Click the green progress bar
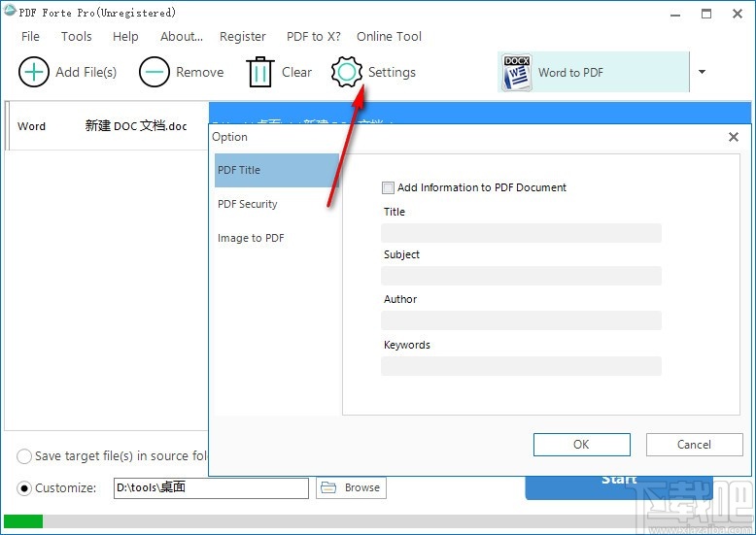756x535 pixels. click(x=23, y=521)
